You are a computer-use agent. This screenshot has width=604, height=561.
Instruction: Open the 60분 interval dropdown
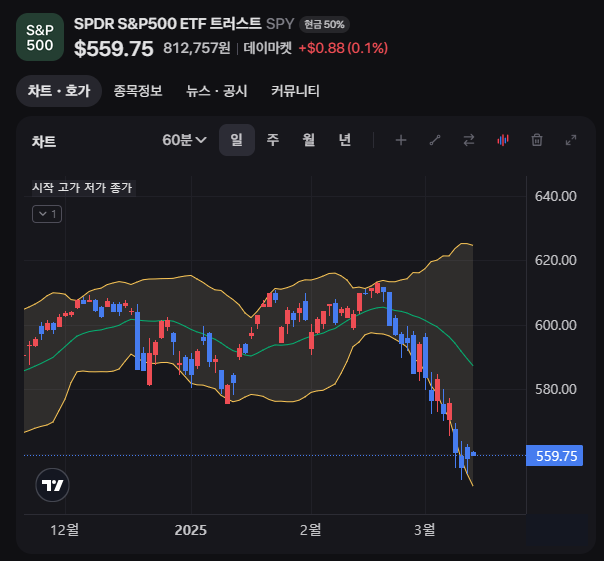coord(184,140)
